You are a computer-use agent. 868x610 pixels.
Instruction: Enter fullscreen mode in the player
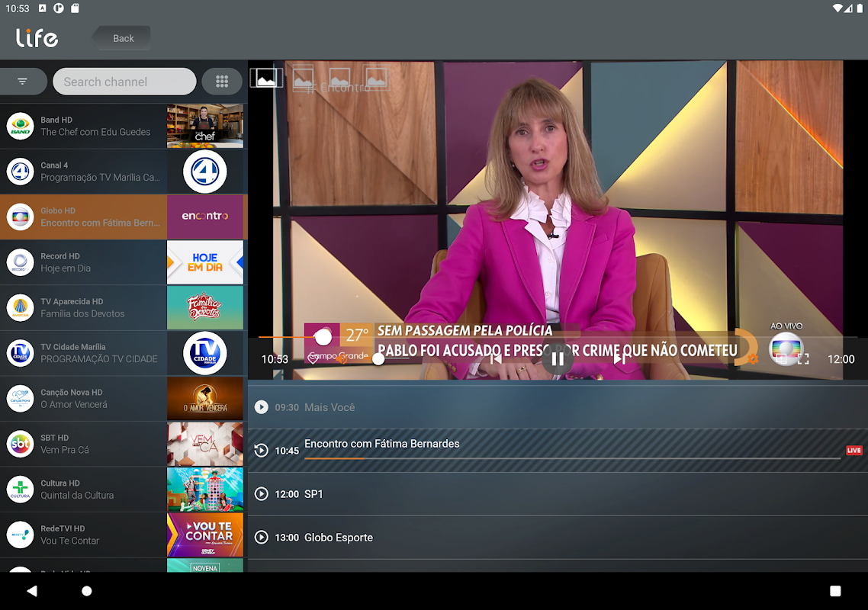803,359
